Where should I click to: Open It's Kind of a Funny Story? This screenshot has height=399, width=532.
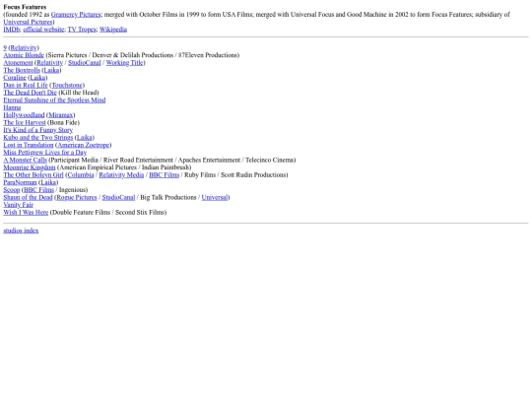tap(38, 130)
